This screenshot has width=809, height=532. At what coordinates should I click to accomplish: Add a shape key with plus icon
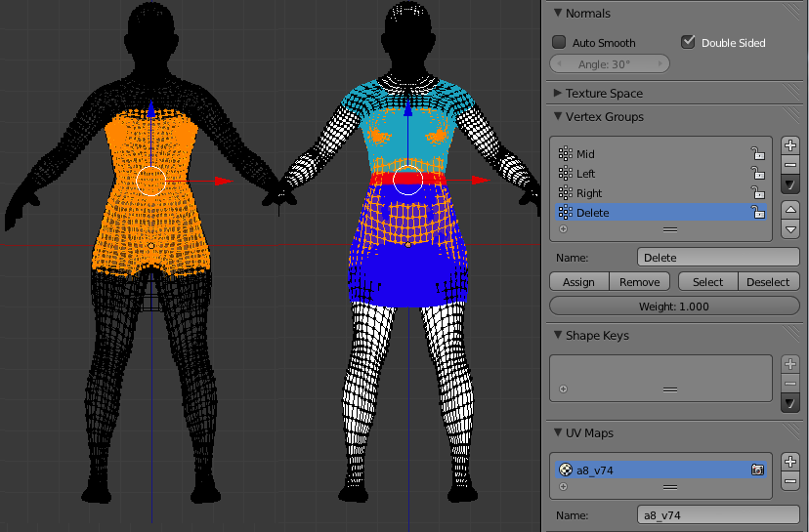pos(790,364)
